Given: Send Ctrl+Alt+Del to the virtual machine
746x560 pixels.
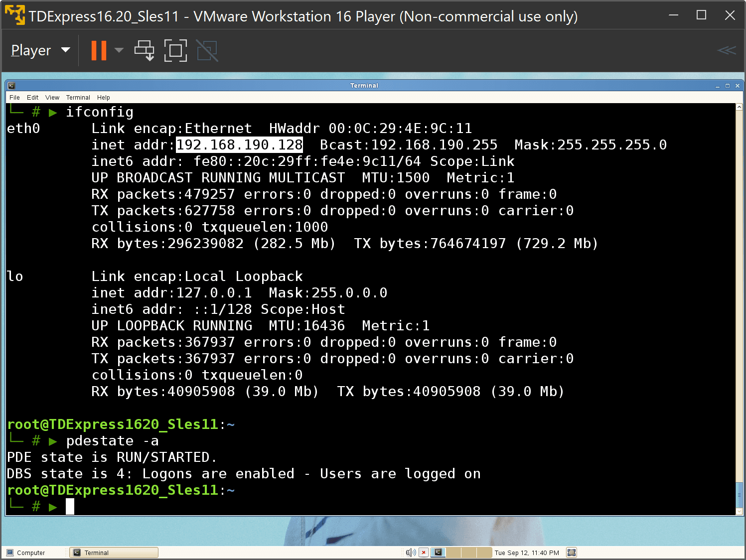Looking at the screenshot, I should pyautogui.click(x=145, y=50).
